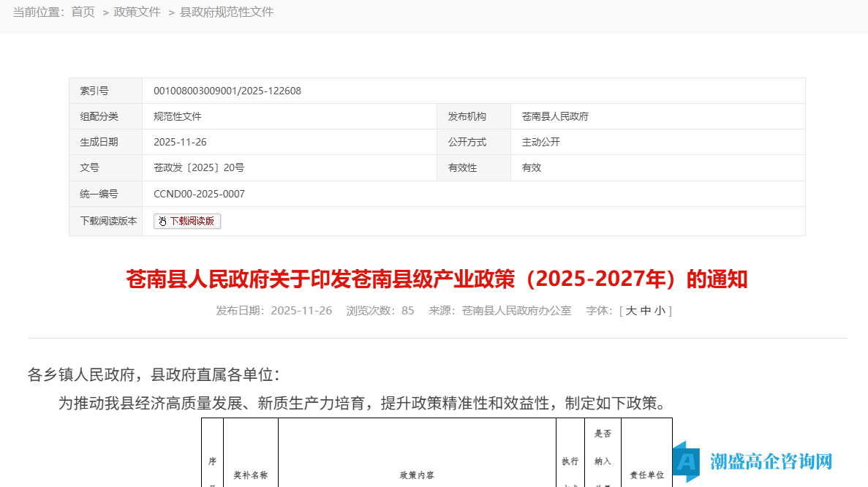
Task: Click the 下载阅读版 download button
Action: 187,220
